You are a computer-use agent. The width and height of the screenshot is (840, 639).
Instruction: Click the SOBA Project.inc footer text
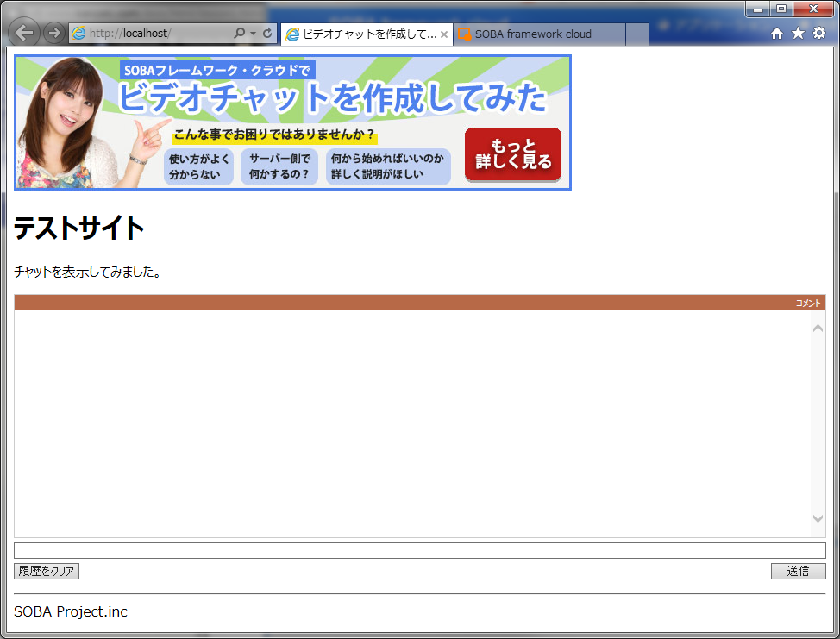point(71,611)
